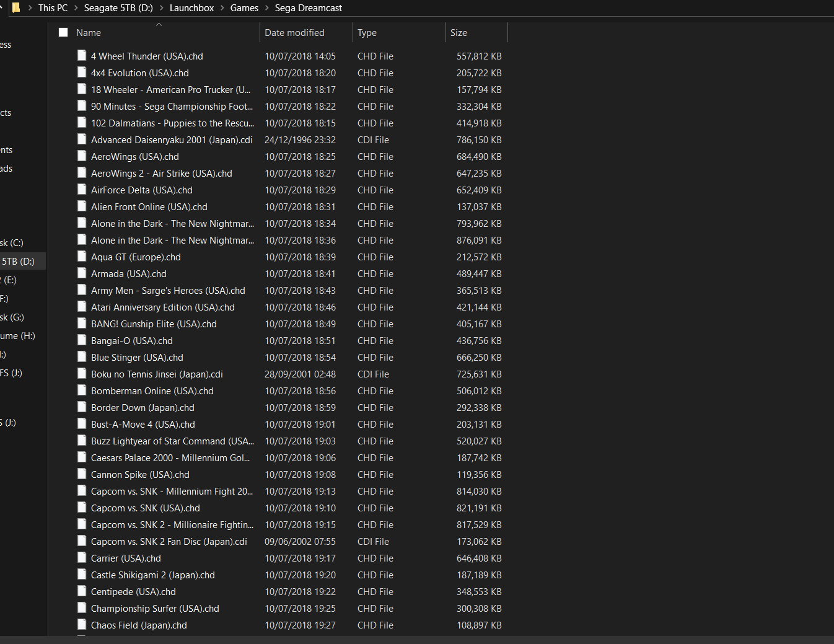Viewport: 834px width, 644px height.
Task: Click file icon of Bust-A-Move 4 (USA).chd
Action: (82, 423)
